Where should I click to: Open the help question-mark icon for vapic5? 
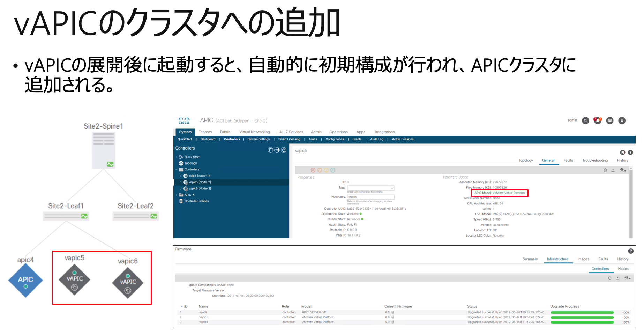pyautogui.click(x=630, y=153)
